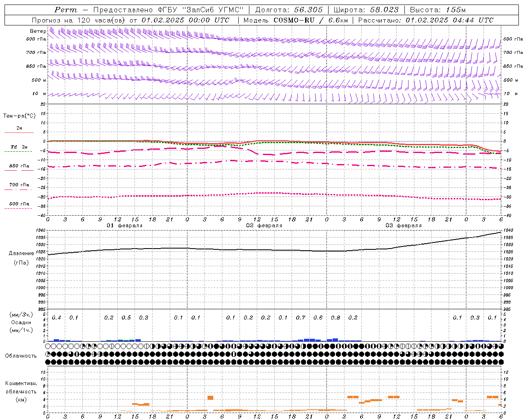
Task: Click the 0.5 precipitation value
Action: point(126,318)
